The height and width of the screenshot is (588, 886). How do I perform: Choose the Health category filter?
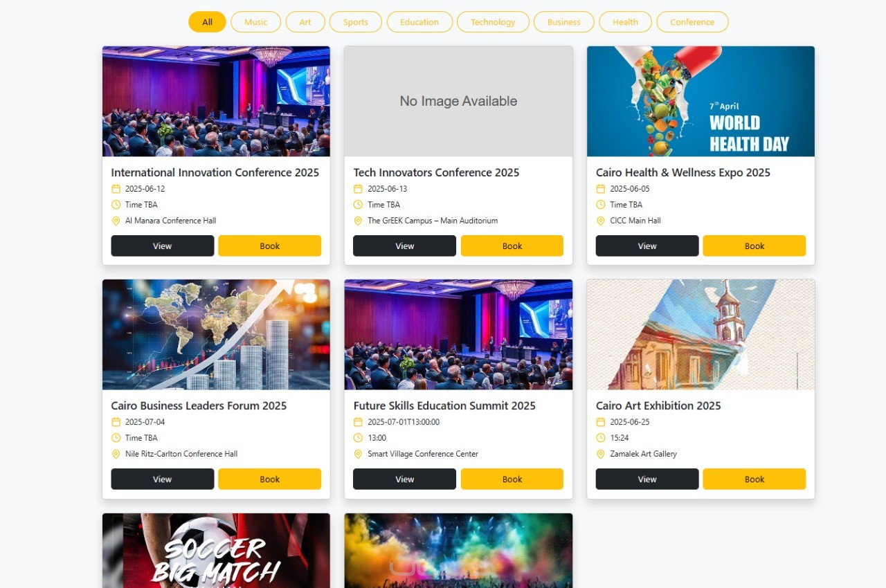pos(625,22)
